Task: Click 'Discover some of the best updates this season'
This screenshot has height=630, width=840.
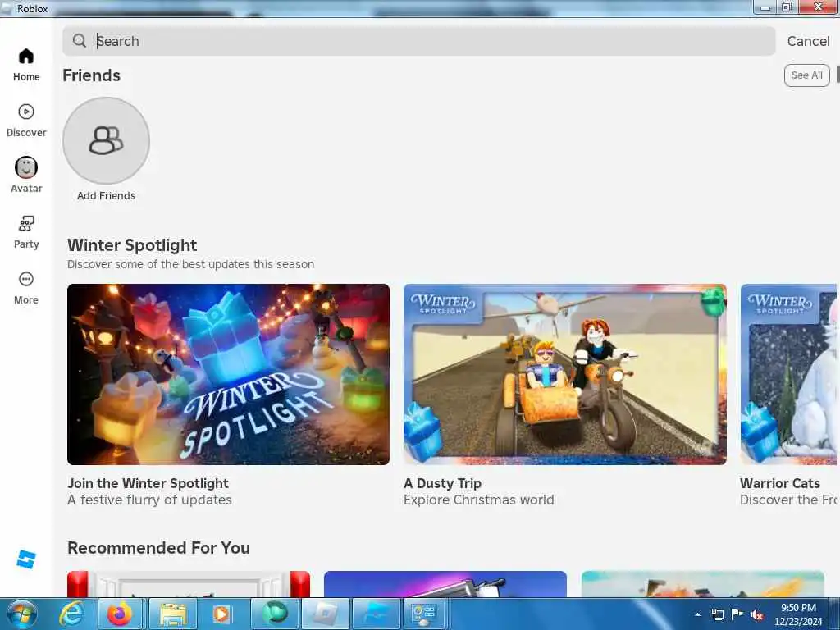Action: tap(190, 264)
